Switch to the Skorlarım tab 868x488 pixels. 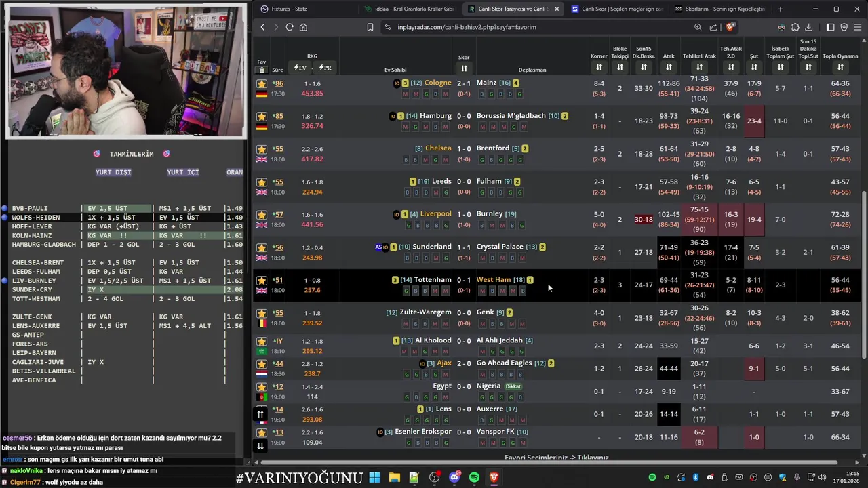coord(719,9)
